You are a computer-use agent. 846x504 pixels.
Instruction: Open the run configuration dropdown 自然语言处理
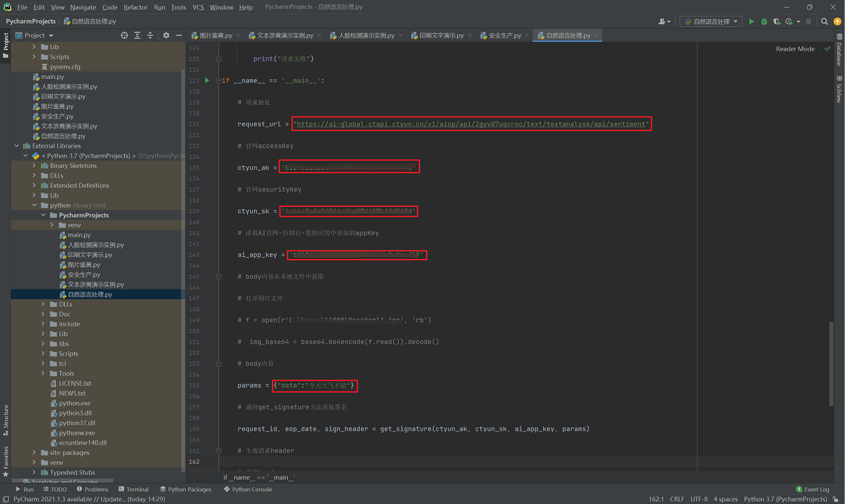[711, 22]
